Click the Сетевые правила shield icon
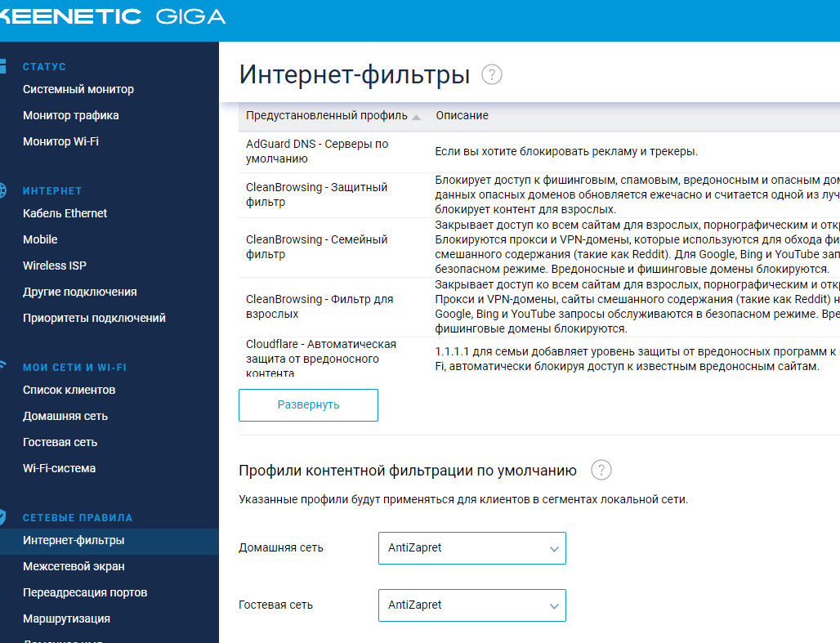The height and width of the screenshot is (643, 840). click(x=2, y=517)
